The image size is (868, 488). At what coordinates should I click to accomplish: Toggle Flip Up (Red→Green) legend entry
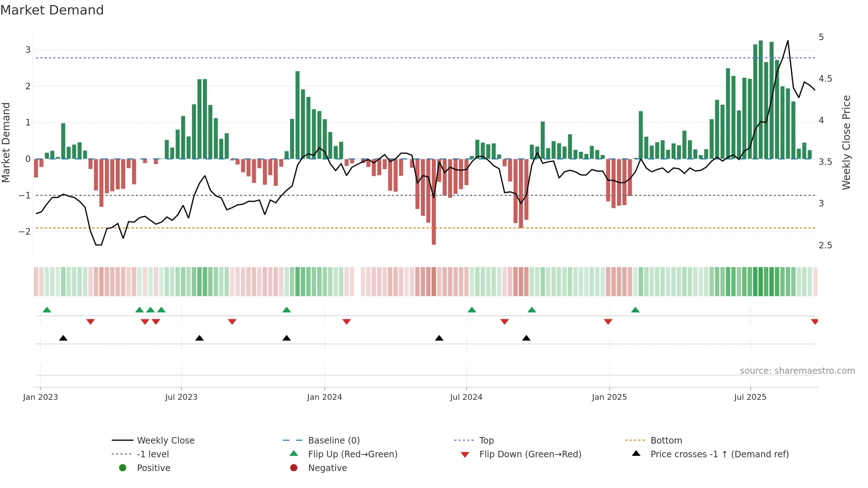point(344,454)
